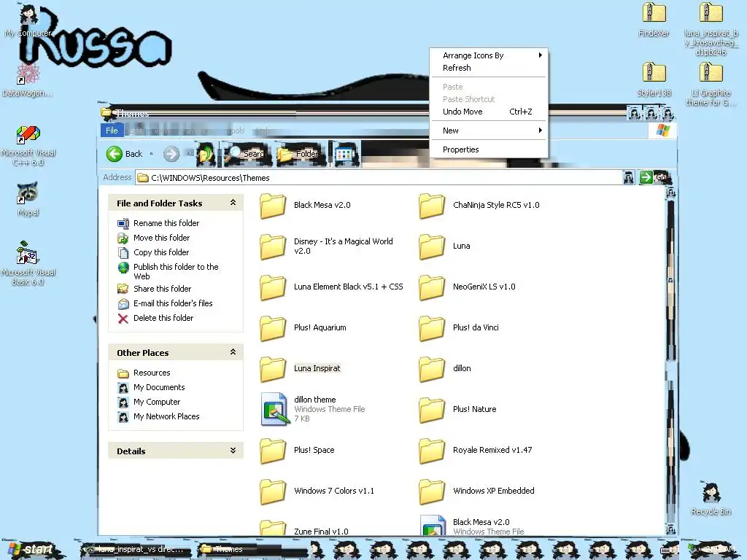
Task: Select Microsoft Visual C++ 6.0 desktop icon
Action: point(28,145)
